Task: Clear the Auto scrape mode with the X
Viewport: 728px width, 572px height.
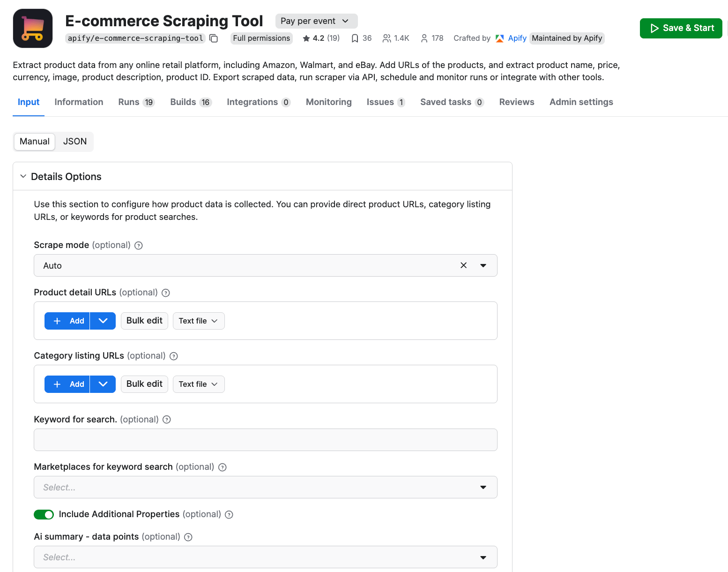Action: 463,265
